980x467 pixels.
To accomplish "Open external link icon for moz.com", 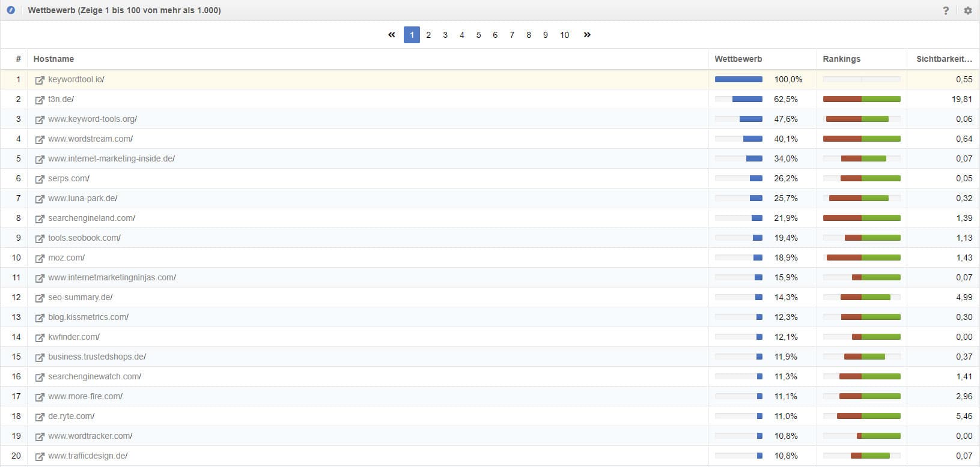I will [x=40, y=258].
